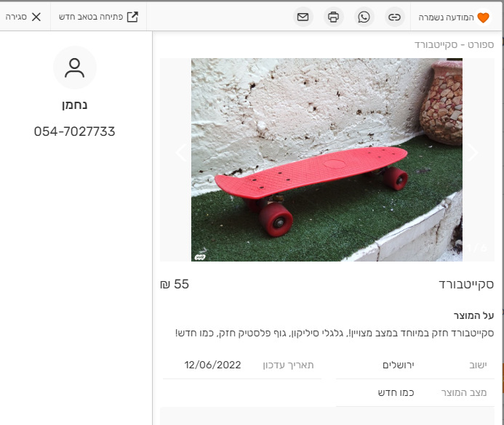This screenshot has height=425, width=504.
Task: Click the 55 ₪ price
Action: 175,284
